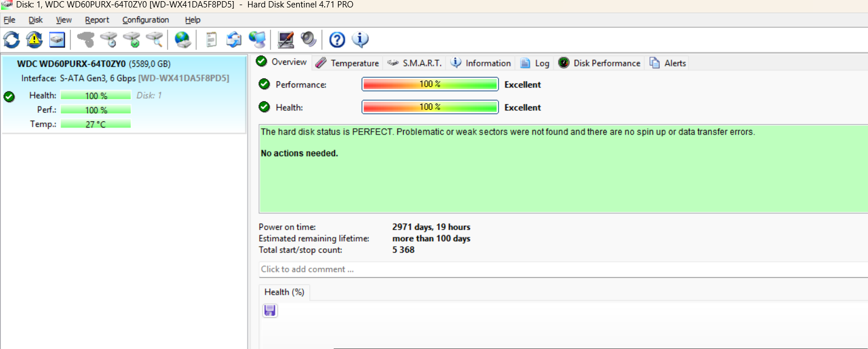Image resolution: width=868 pixels, height=349 pixels.
Task: Click the 'Interface: S-ATA Gen3, 6 Gbps' text
Action: coord(79,78)
